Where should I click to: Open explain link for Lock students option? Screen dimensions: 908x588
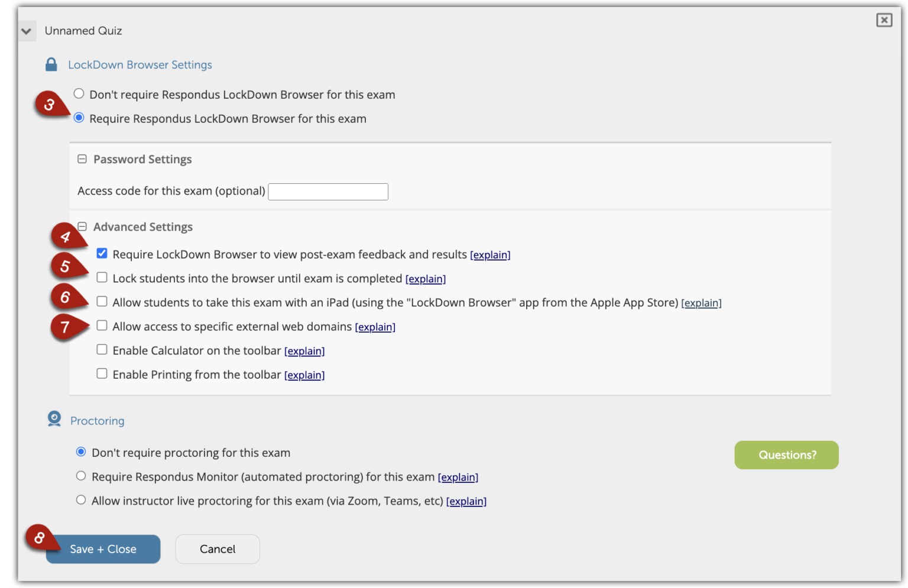click(426, 279)
